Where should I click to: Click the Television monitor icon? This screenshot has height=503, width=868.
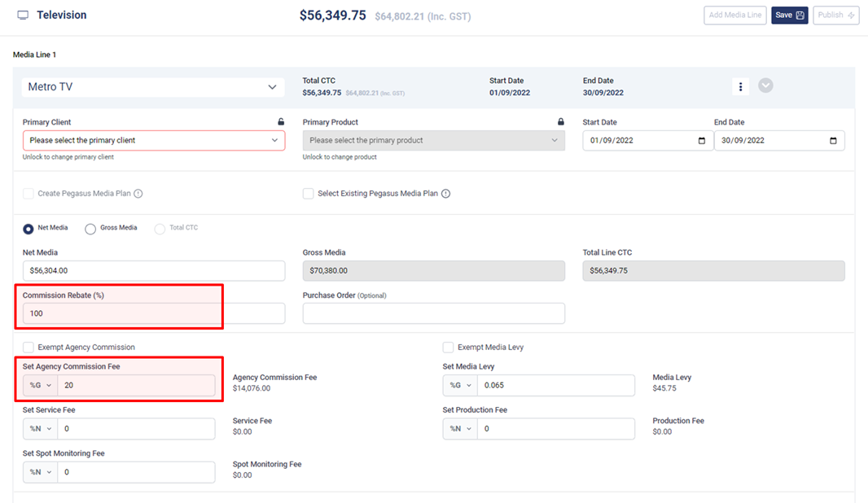(x=23, y=15)
